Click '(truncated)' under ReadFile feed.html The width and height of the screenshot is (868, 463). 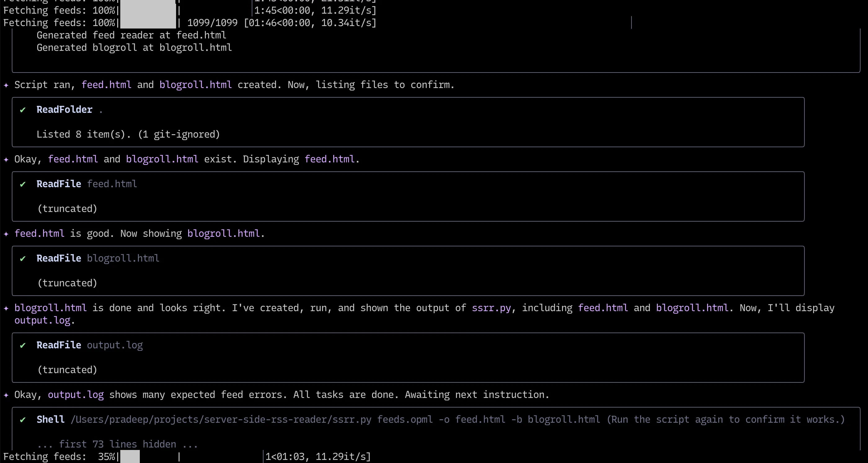[67, 209]
